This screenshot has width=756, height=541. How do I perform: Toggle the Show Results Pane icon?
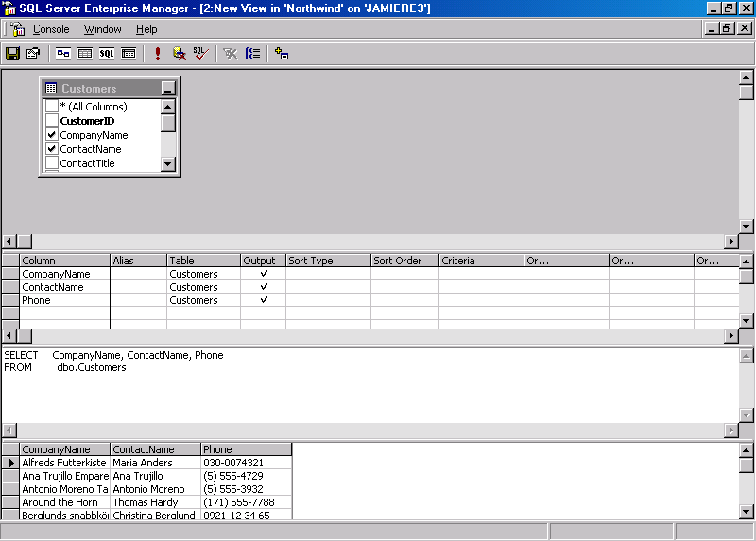pos(129,54)
